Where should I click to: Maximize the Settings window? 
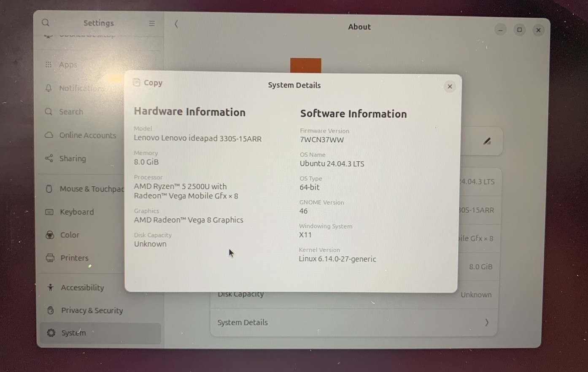coord(519,30)
